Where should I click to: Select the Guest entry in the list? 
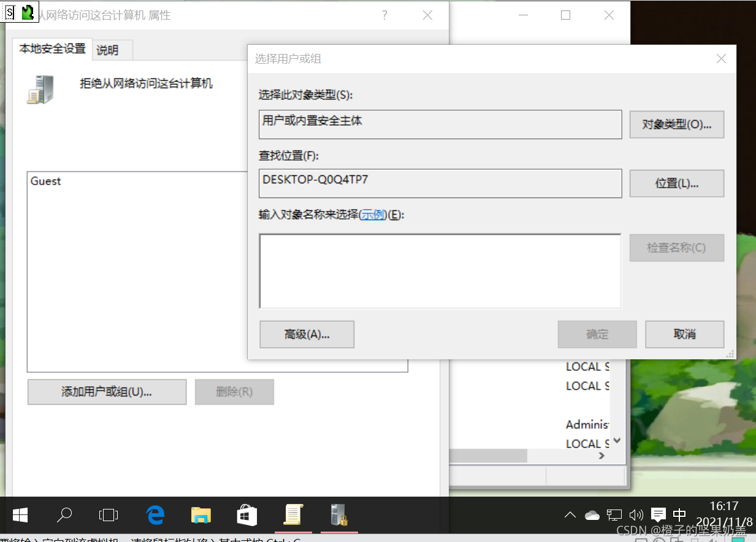(46, 181)
